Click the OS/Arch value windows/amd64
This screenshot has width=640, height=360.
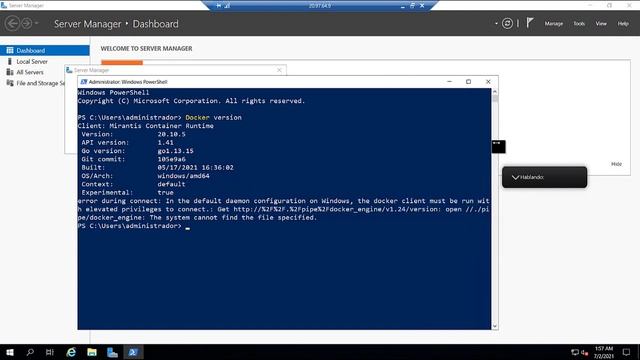click(x=183, y=176)
